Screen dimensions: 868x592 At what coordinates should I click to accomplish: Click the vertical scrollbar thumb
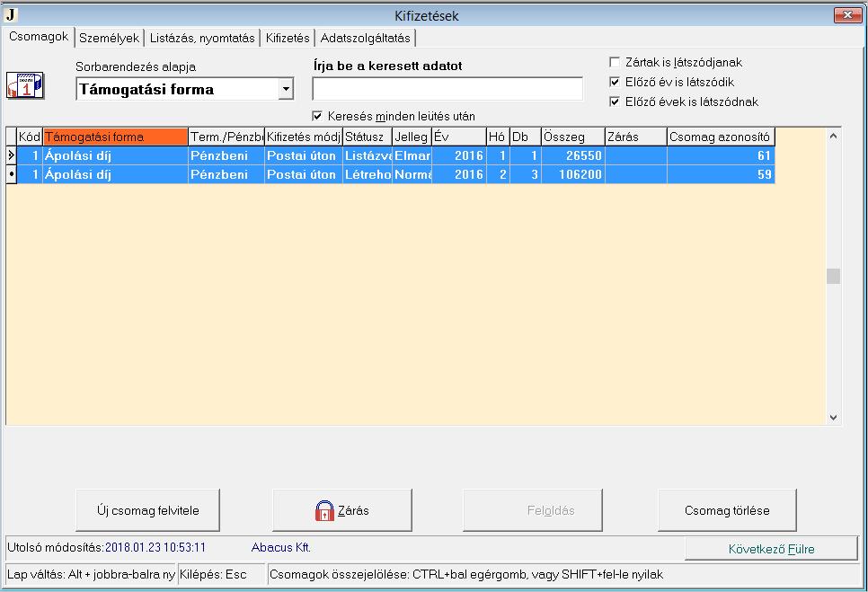(833, 276)
